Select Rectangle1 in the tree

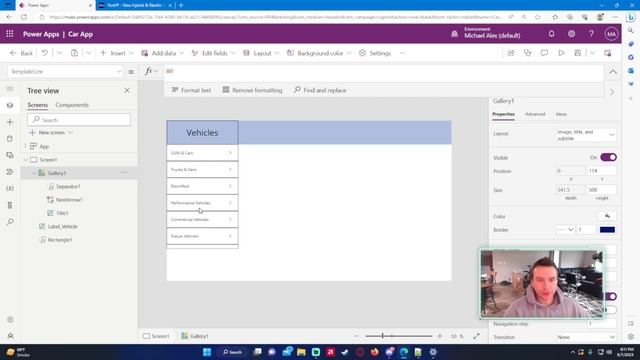(x=60, y=240)
